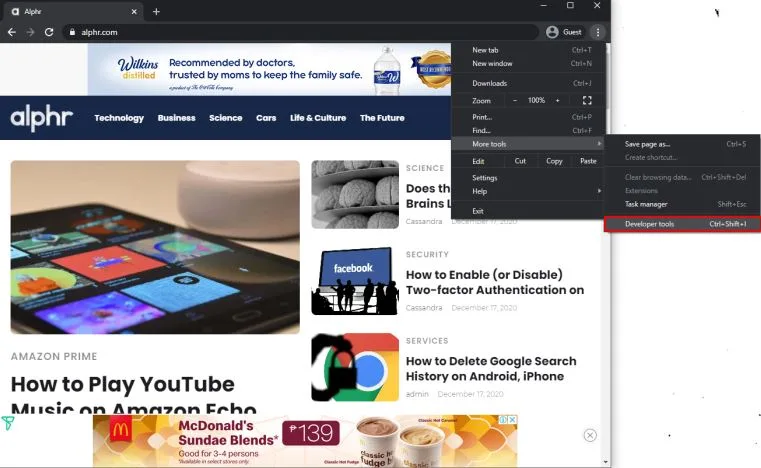Open The Future nav link

point(382,118)
